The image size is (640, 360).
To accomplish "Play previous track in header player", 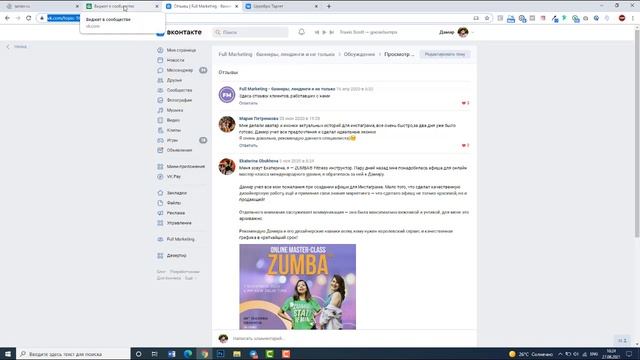I will click(x=316, y=32).
